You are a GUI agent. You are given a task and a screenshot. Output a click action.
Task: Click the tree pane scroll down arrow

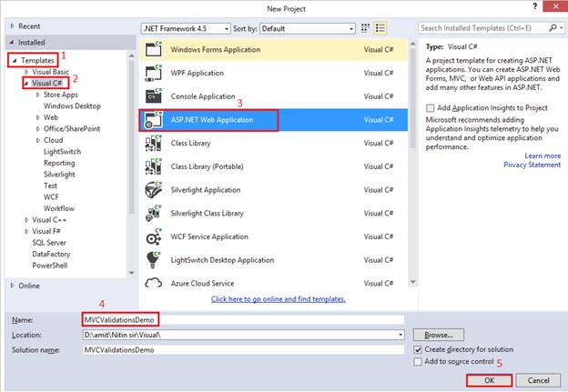[131, 273]
